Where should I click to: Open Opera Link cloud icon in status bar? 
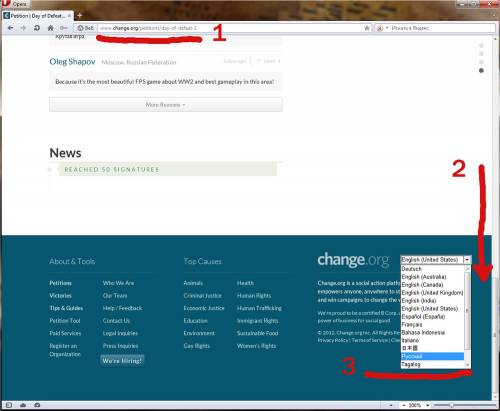coord(23,405)
